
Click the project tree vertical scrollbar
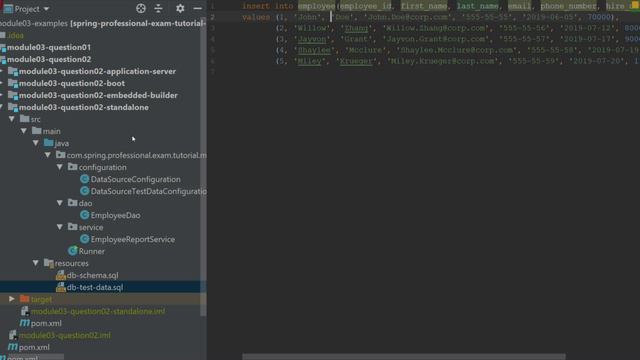tap(203, 167)
